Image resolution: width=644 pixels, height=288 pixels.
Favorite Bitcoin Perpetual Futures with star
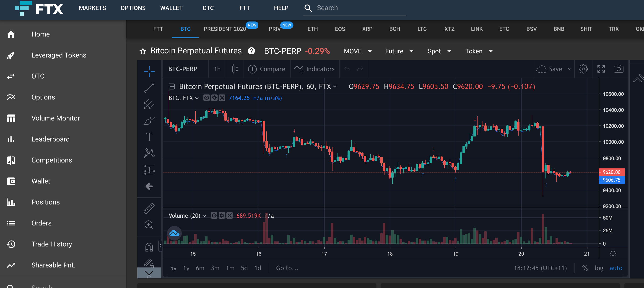click(143, 51)
